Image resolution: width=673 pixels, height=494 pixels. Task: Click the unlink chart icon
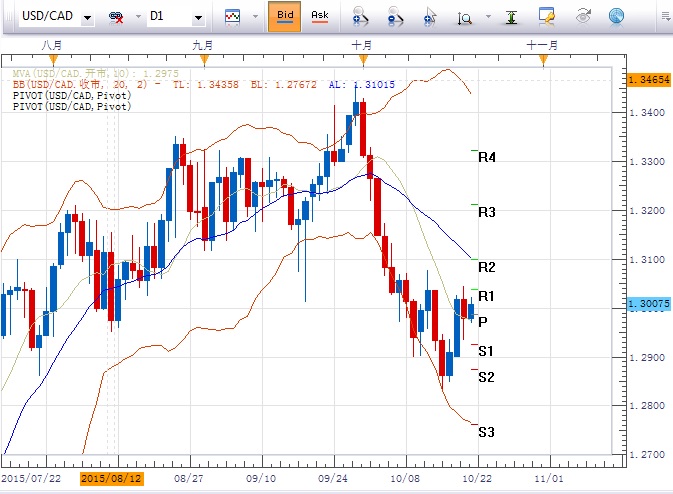point(116,17)
